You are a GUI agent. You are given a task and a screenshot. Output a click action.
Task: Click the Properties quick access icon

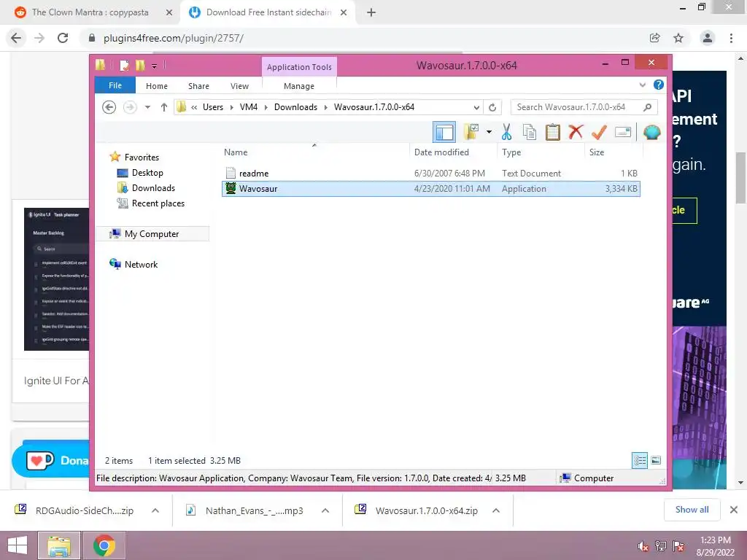tap(124, 65)
